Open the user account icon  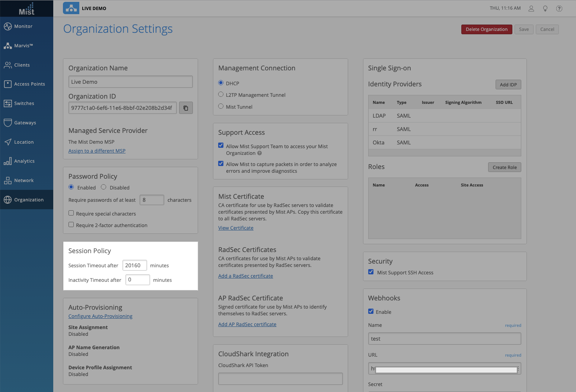point(531,9)
